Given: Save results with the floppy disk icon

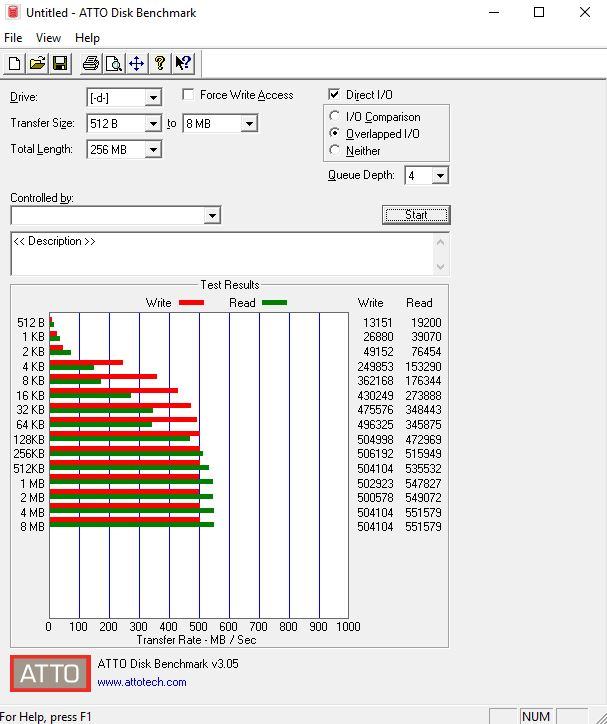Looking at the screenshot, I should click(60, 63).
